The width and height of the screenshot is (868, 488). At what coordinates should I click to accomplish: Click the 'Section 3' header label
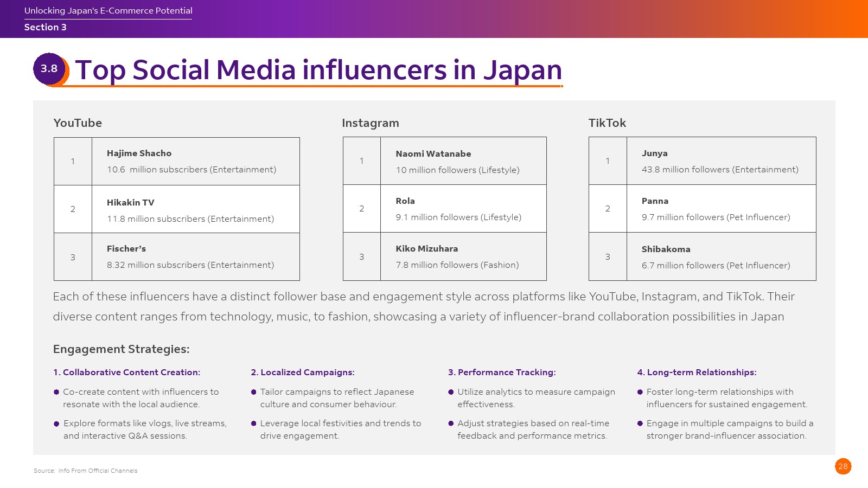click(x=45, y=27)
